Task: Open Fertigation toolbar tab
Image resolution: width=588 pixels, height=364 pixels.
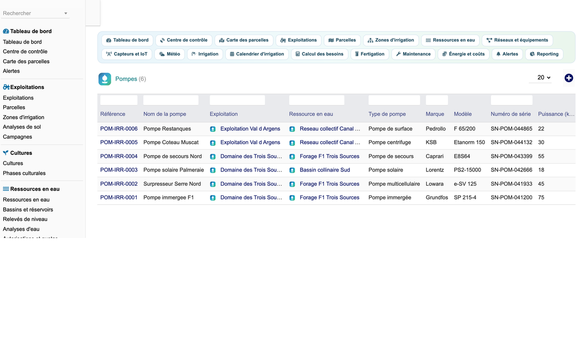Action: point(370,54)
